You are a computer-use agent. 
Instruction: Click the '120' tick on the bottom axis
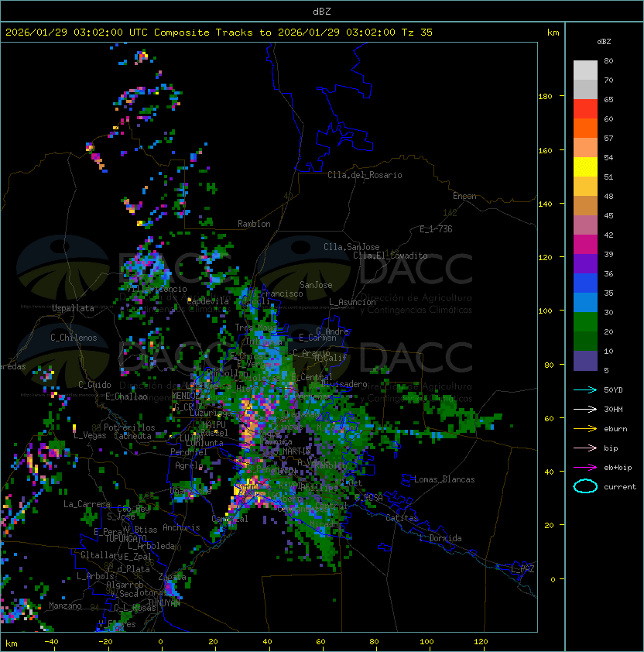pos(481,642)
